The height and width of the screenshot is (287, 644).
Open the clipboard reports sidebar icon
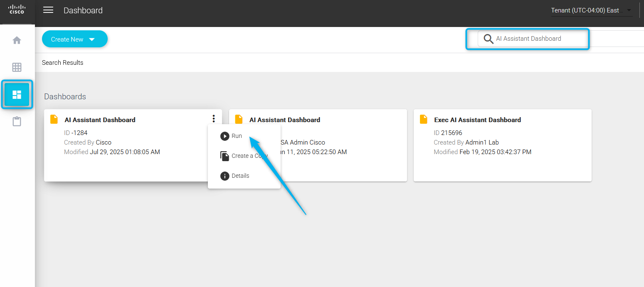coord(17,122)
